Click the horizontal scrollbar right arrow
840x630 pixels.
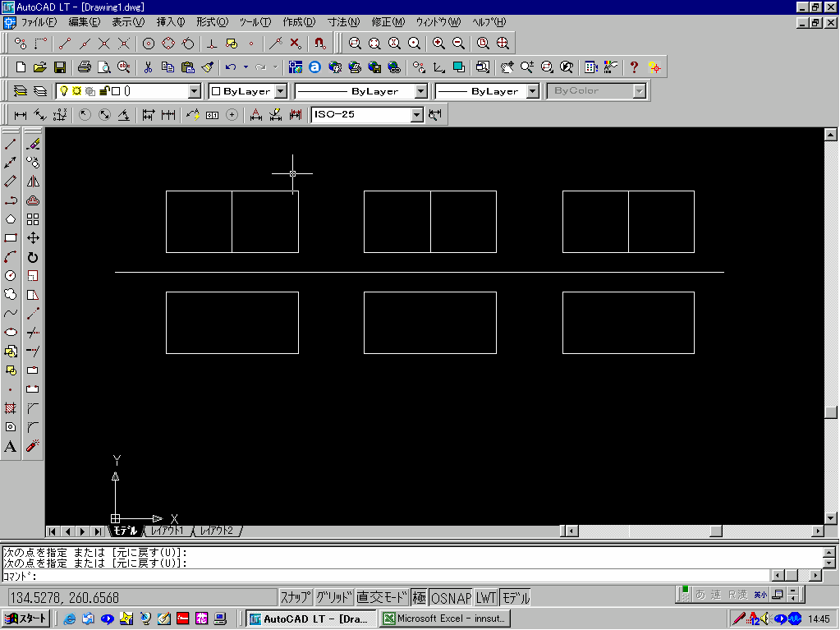(818, 531)
